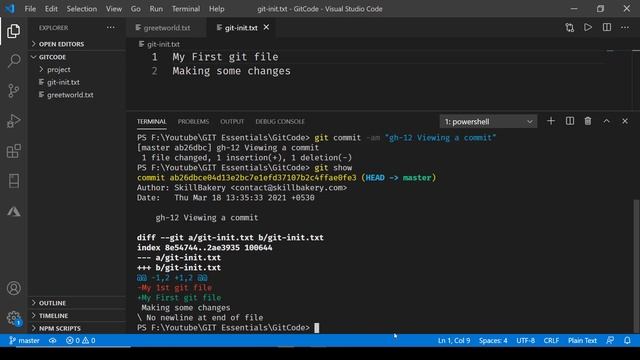The image size is (640, 360).
Task: Click the terminal scrollbar
Action: [636, 265]
